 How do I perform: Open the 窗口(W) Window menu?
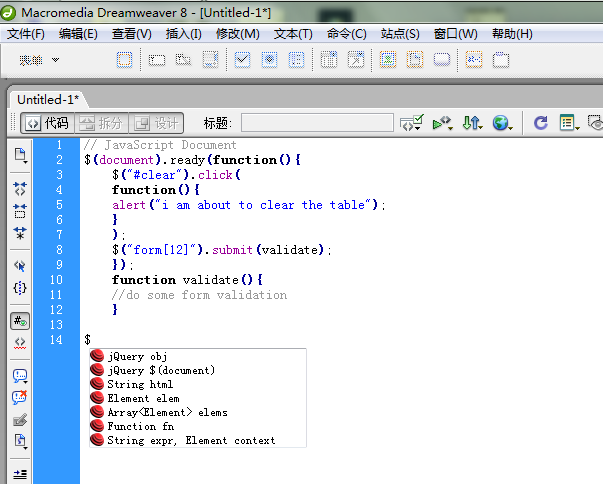(456, 34)
